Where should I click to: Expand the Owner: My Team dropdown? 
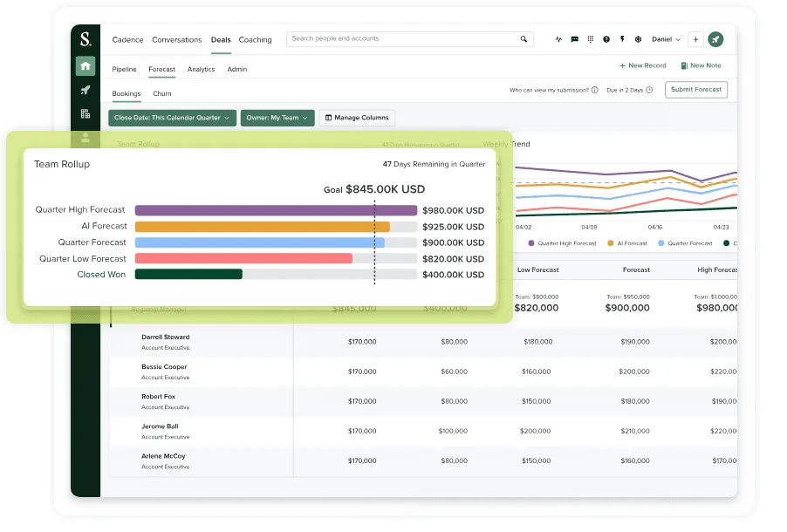(x=277, y=118)
